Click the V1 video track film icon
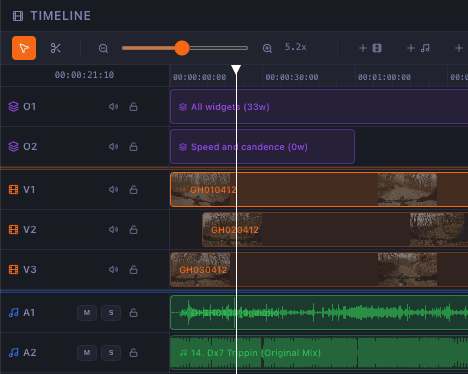This screenshot has height=374, width=468. coord(13,190)
